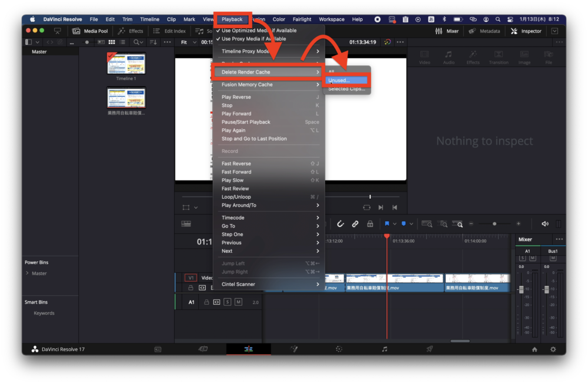The height and width of the screenshot is (384, 588).
Task: Toggle auto track selector on A1
Action: (x=217, y=302)
